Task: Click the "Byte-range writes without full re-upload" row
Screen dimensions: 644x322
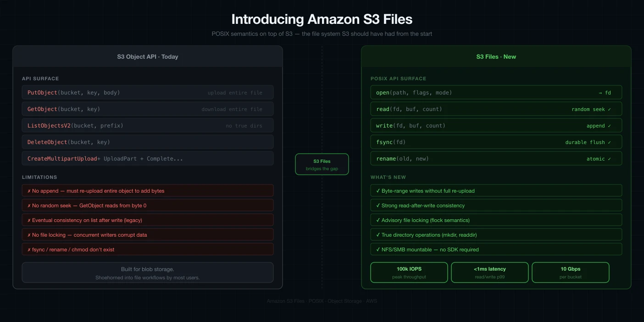Action: click(496, 191)
